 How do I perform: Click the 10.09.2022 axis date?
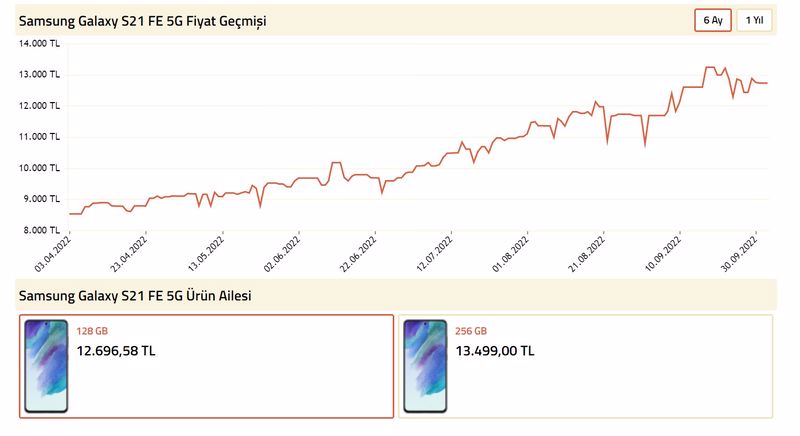(x=663, y=254)
